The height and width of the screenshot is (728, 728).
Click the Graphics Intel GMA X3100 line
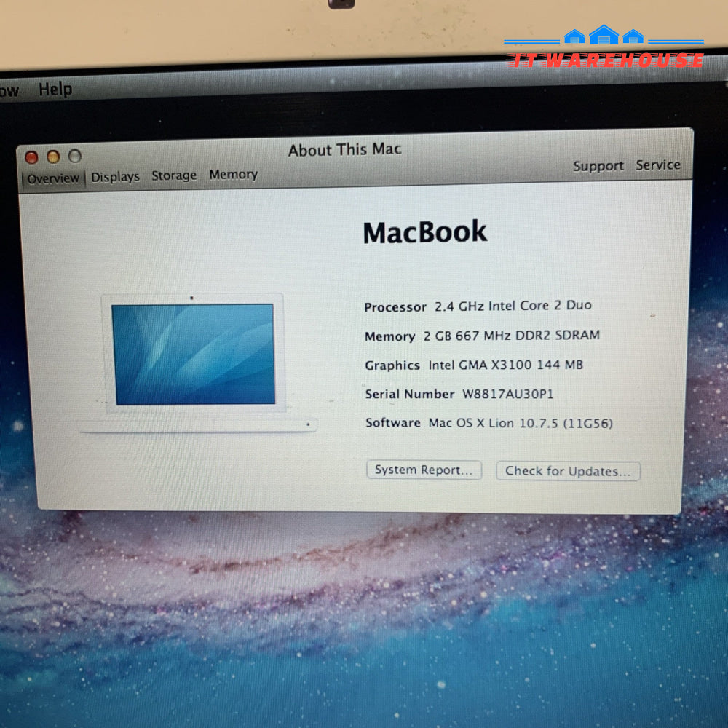pyautogui.click(x=473, y=365)
